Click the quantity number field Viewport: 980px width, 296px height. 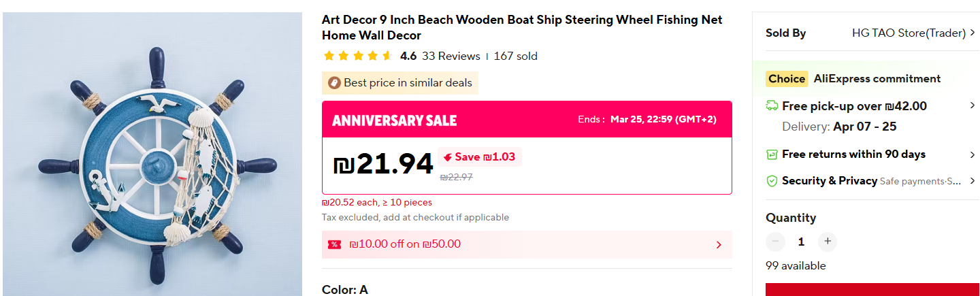[801, 242]
